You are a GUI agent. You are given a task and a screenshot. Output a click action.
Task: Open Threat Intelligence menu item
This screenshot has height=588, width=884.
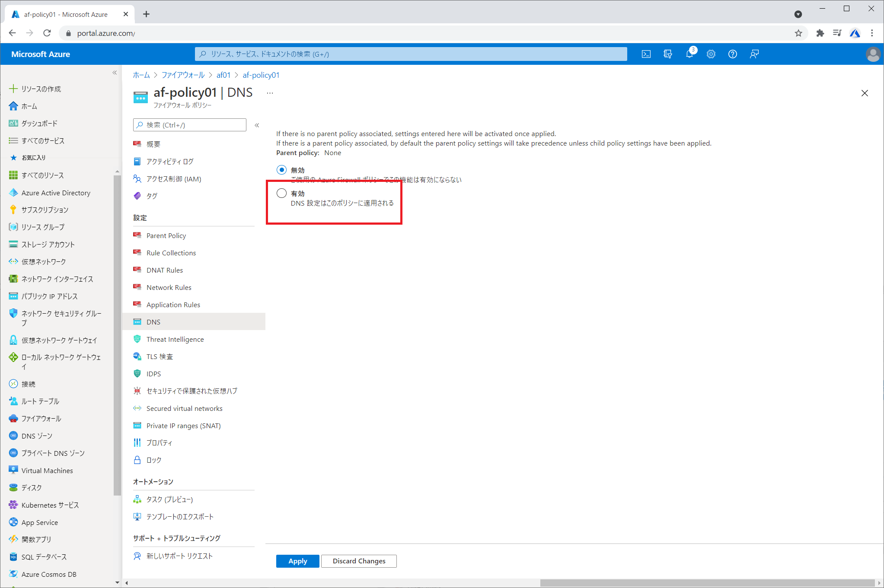tap(175, 339)
